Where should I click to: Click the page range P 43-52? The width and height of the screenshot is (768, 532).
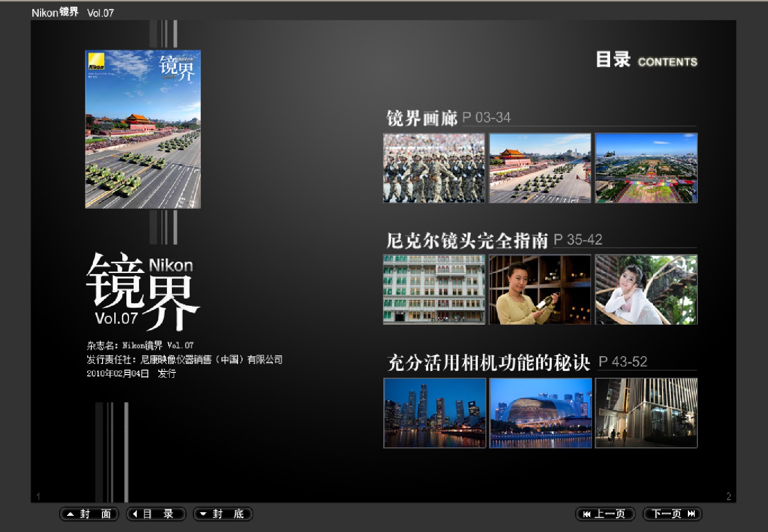click(623, 362)
